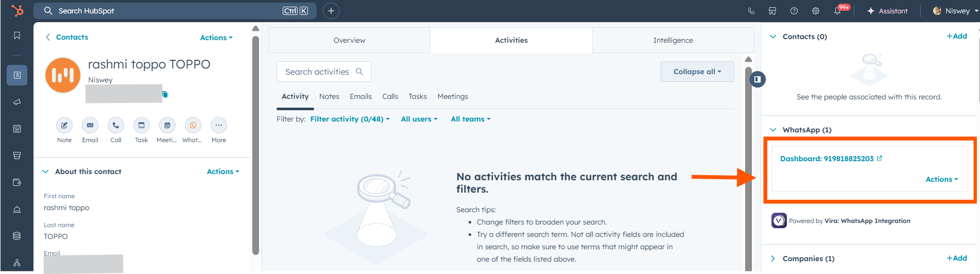Click the Search HubSpot field
Screen dimensions: 980x274
[175, 11]
